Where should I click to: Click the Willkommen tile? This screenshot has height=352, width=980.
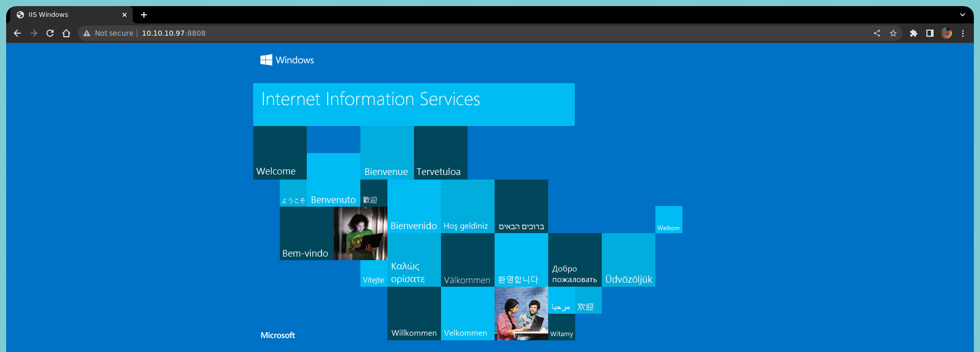414,313
